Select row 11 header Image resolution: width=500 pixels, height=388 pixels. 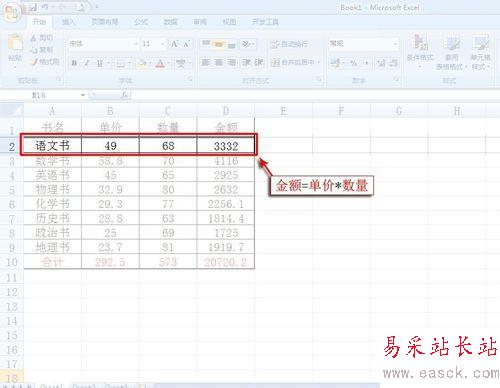tap(12, 277)
